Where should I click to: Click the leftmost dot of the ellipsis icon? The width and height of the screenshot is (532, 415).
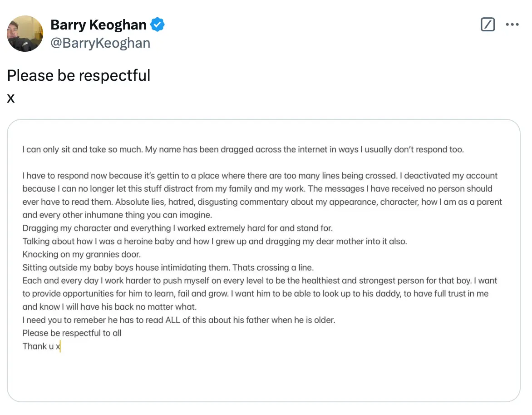pyautogui.click(x=507, y=24)
